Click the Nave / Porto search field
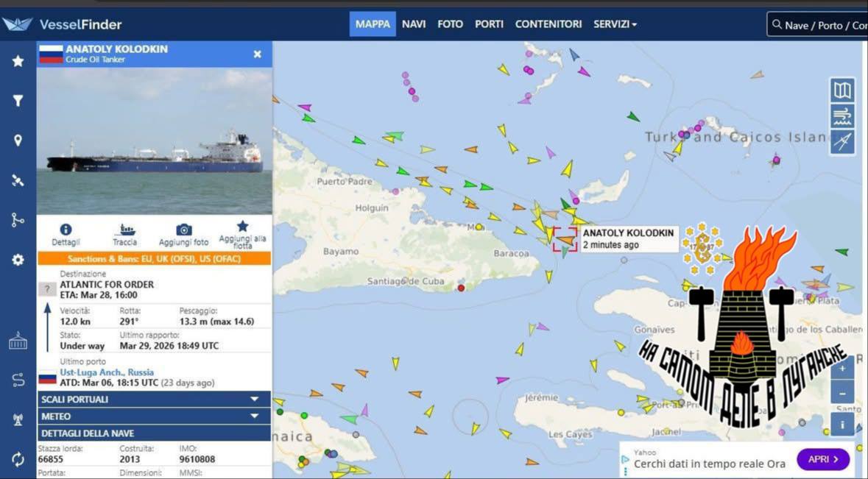Viewport: 868px width, 479px height. coord(821,25)
